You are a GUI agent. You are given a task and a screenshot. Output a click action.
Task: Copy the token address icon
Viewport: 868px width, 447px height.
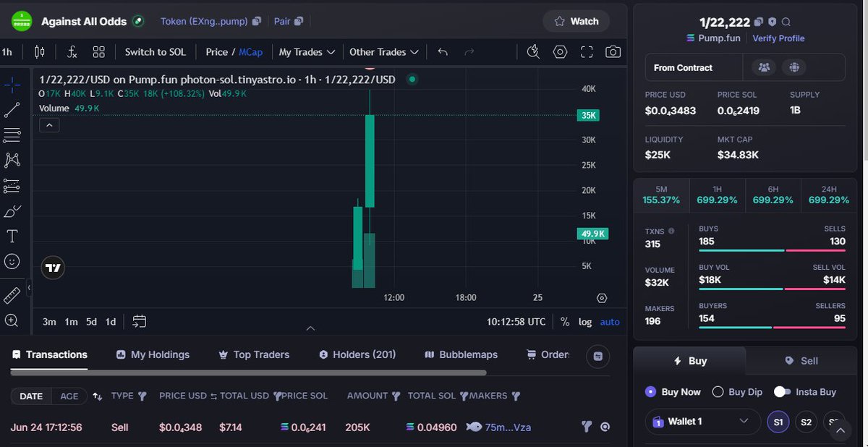pyautogui.click(x=256, y=22)
